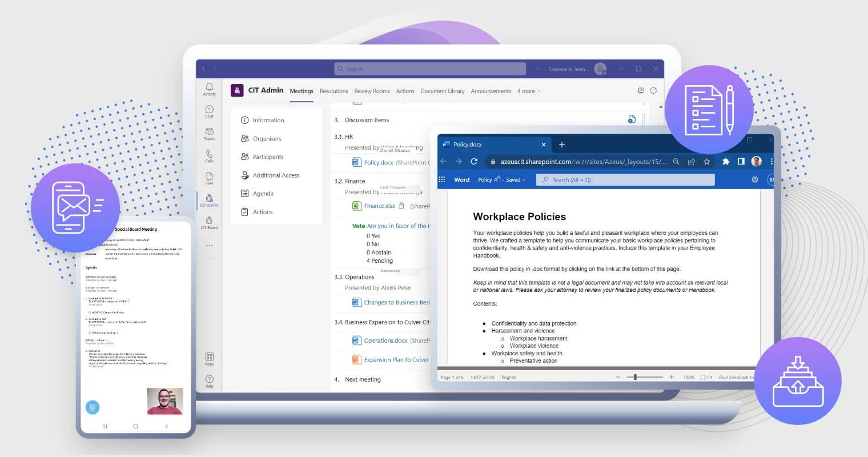
Task: Bookmark the page with the star icon
Action: pyautogui.click(x=706, y=162)
